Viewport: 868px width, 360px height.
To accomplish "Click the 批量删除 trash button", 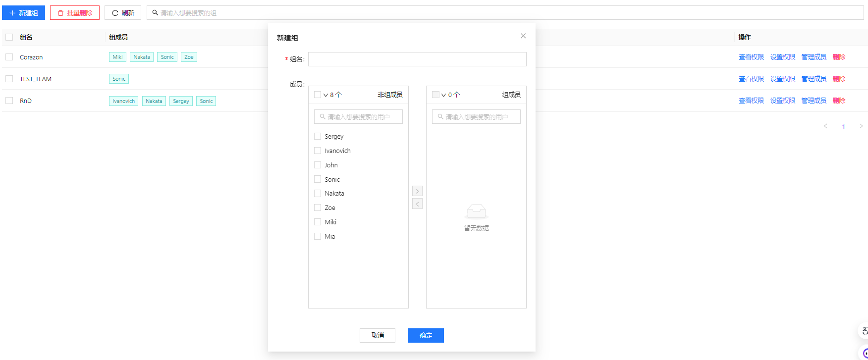I will click(75, 13).
